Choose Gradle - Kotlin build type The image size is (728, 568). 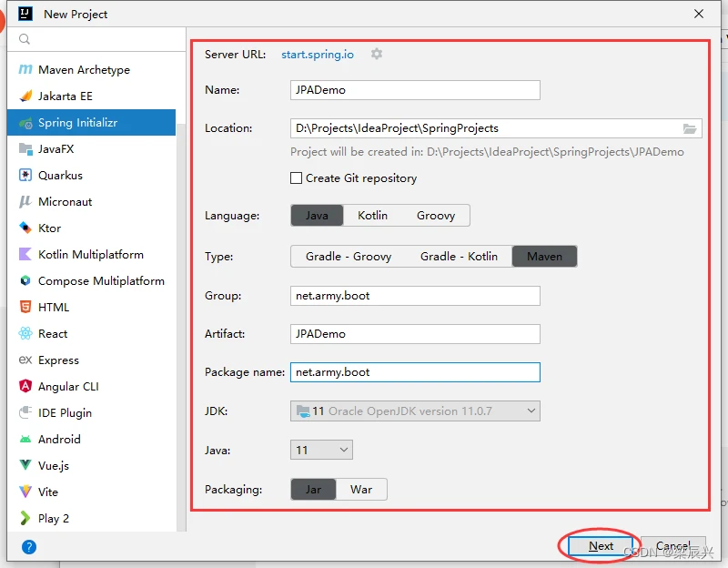[460, 257]
